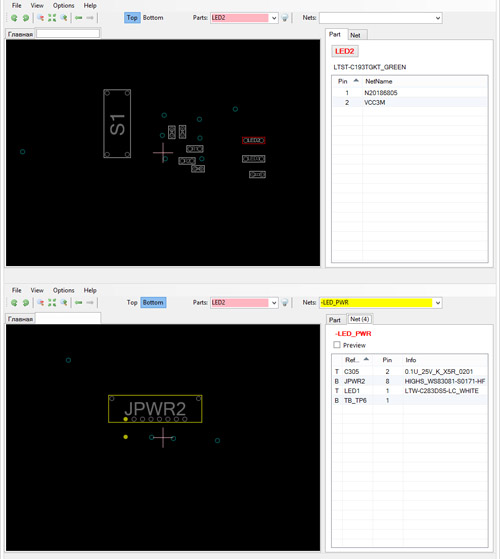The width and height of the screenshot is (500, 559).
Task: Click the green back arrow in the lower toolbar
Action: point(79,302)
